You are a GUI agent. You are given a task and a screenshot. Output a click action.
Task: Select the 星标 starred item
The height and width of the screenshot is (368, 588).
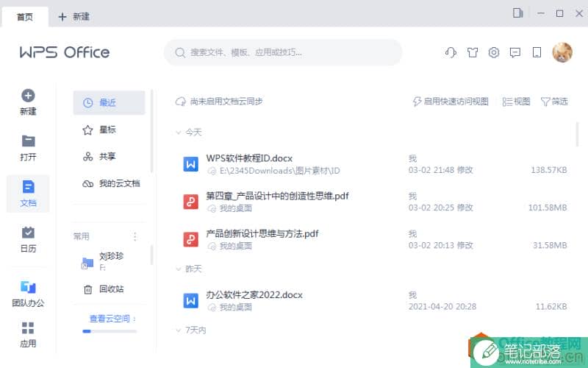pyautogui.click(x=109, y=130)
